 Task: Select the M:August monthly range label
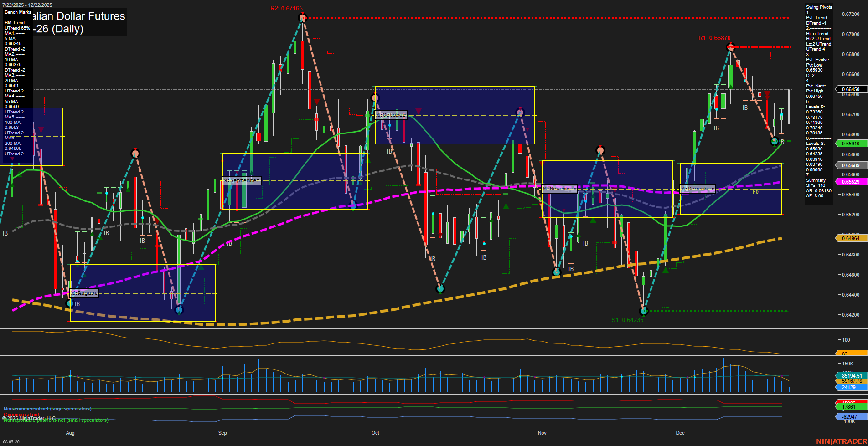(84, 293)
